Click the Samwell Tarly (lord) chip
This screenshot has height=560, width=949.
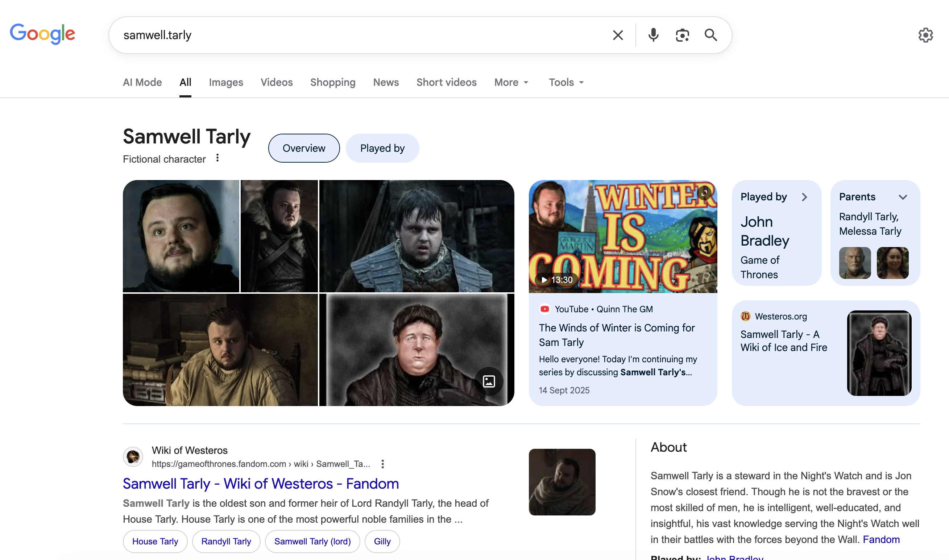[313, 542]
